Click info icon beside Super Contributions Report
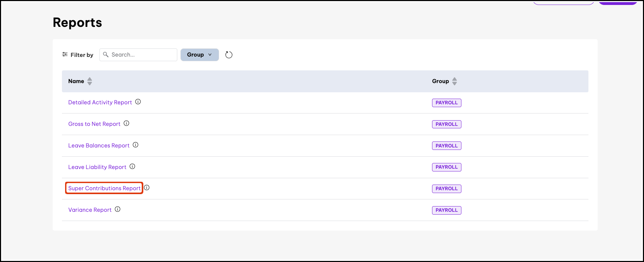644x262 pixels. [147, 188]
